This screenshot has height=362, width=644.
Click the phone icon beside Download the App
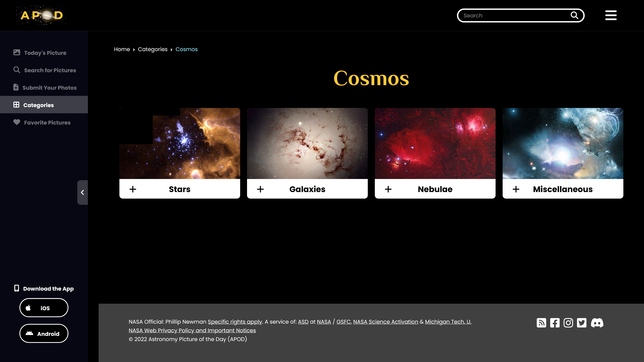(16, 288)
